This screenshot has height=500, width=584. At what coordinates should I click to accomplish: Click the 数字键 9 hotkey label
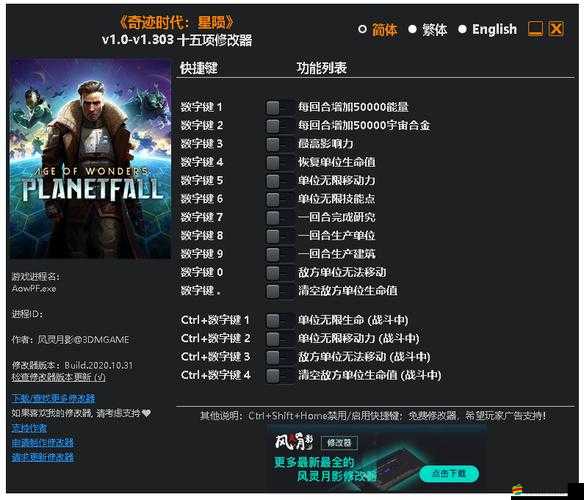[201, 254]
